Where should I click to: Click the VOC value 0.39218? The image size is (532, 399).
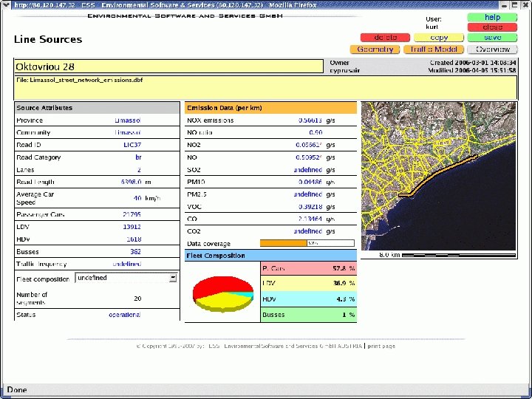tap(310, 207)
